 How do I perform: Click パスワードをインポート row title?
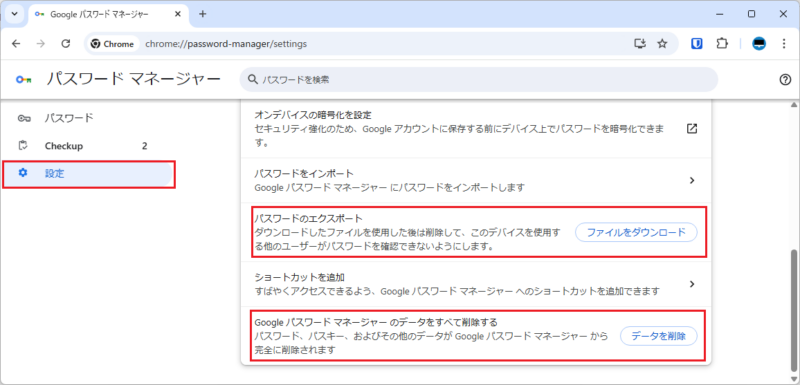coord(304,173)
